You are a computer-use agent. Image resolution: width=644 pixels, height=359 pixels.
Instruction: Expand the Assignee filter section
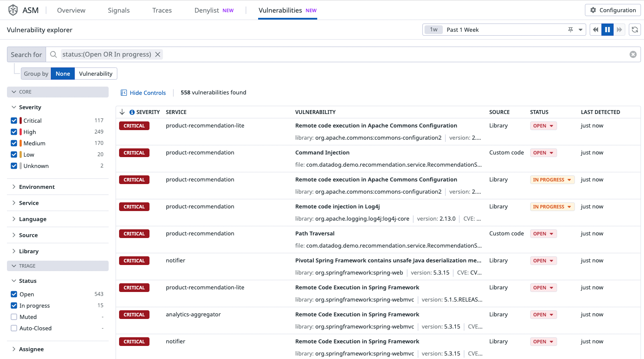[31, 349]
